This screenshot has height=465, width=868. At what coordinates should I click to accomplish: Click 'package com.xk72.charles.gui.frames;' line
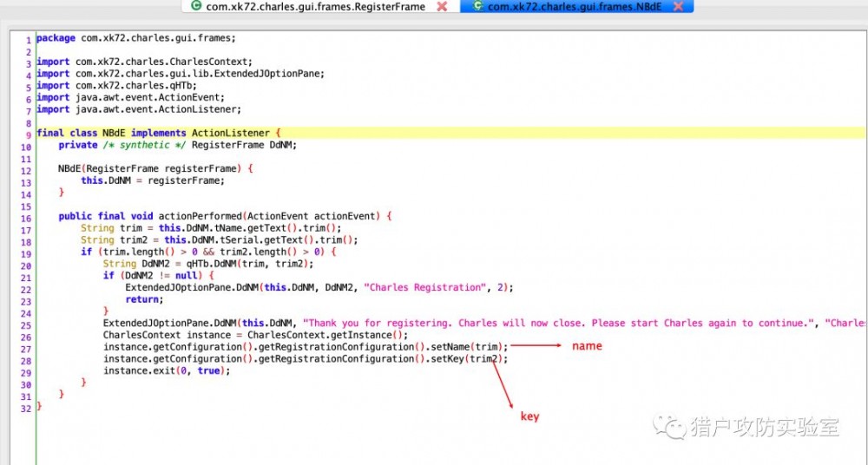(136, 38)
